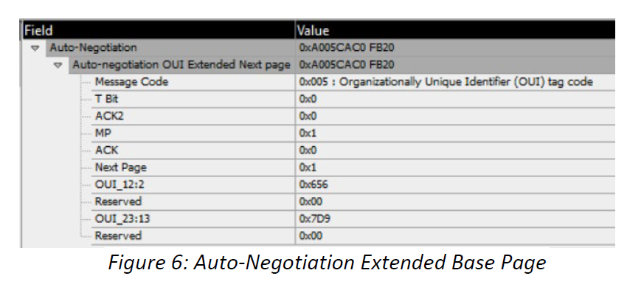This screenshot has height=290, width=644.
Task: Click the Figure 6 caption text
Action: click(327, 263)
